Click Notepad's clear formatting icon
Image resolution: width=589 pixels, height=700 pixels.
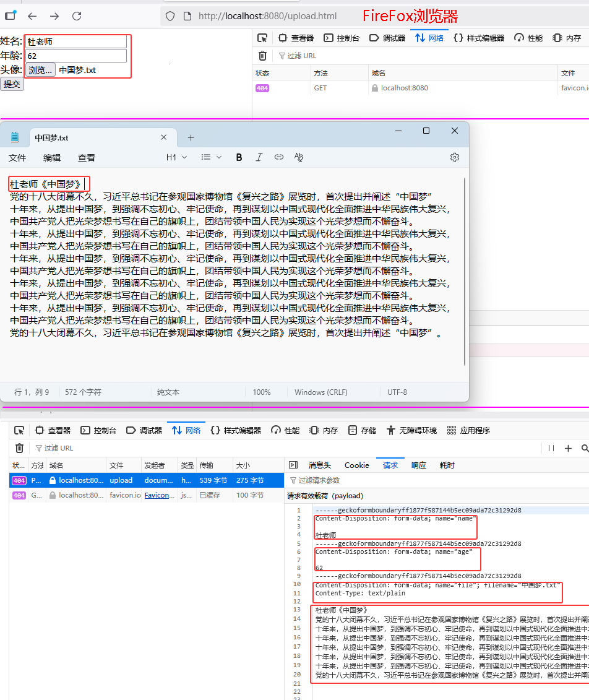[299, 157]
